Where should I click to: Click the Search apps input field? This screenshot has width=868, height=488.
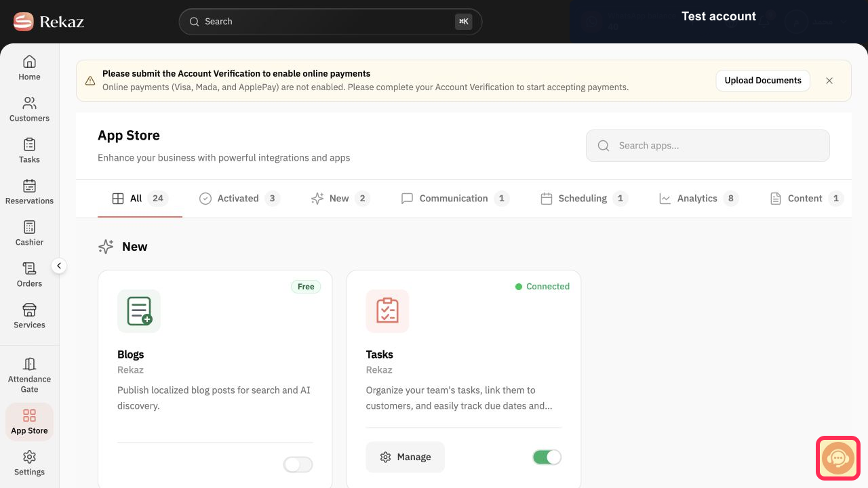coord(708,146)
